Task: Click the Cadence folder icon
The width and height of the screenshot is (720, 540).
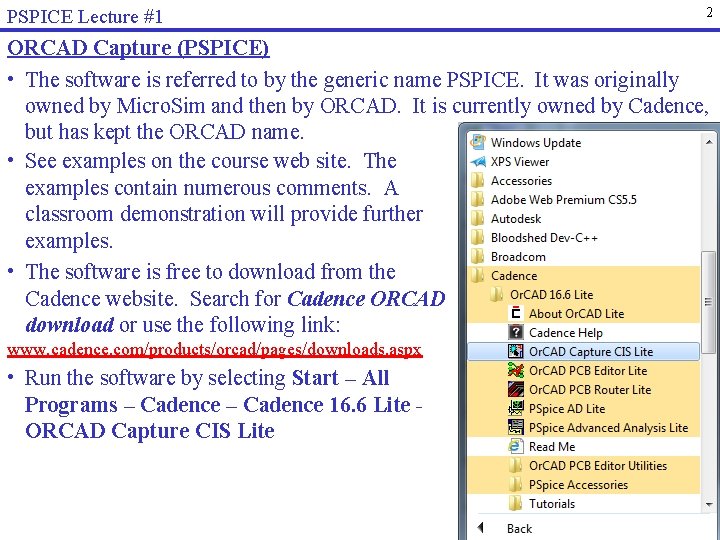Action: (x=478, y=276)
